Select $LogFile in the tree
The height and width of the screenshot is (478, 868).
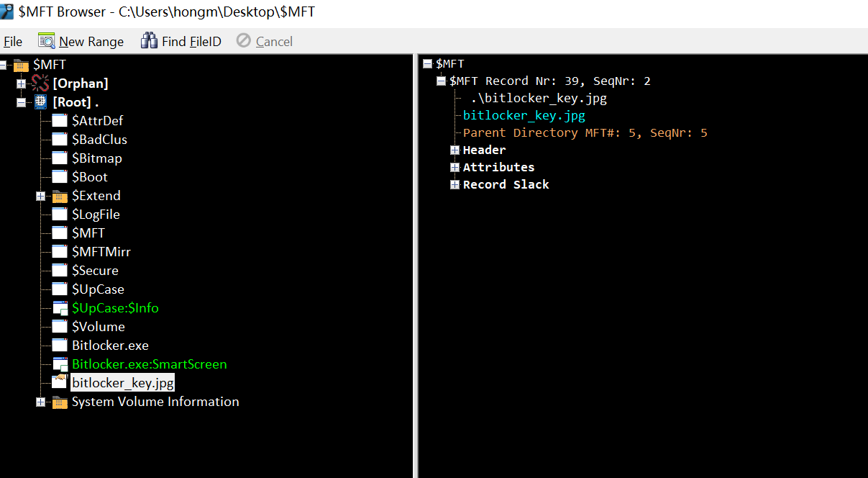click(x=96, y=215)
